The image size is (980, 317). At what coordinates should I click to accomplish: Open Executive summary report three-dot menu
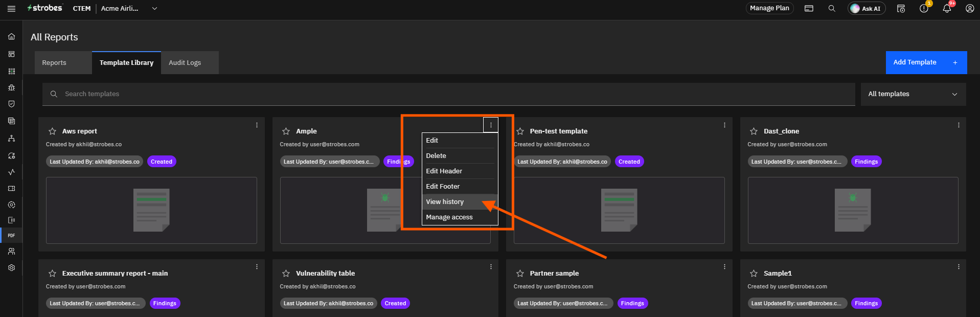257,267
